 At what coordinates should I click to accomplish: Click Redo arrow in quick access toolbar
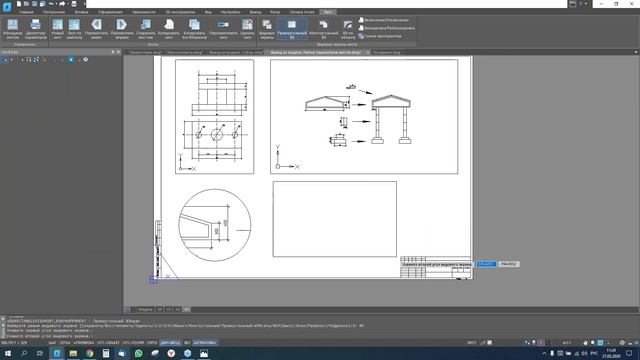click(62, 4)
